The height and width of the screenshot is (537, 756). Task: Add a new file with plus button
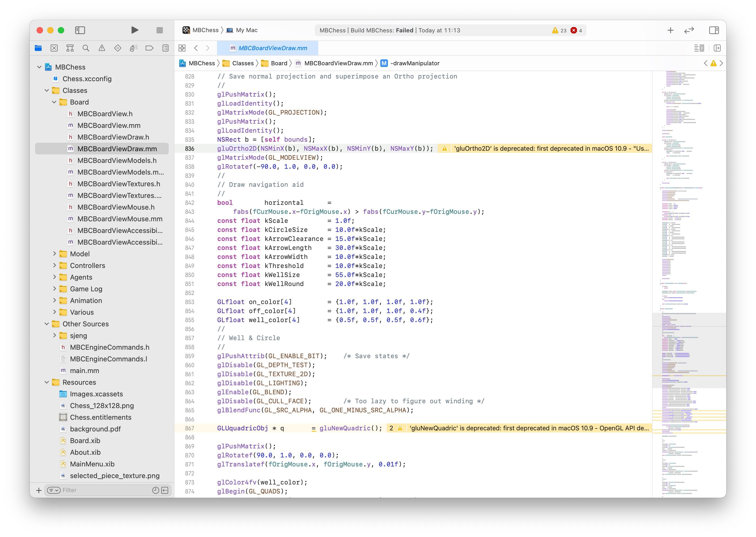click(x=39, y=490)
